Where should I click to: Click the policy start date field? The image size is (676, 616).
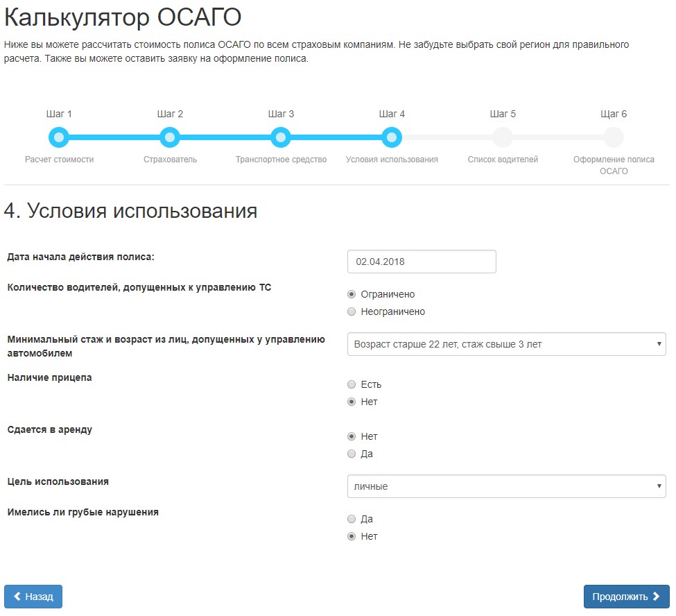point(420,262)
